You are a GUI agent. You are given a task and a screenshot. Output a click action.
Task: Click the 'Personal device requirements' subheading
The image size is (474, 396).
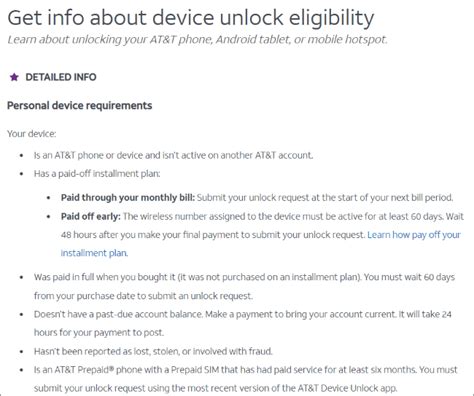click(x=80, y=106)
